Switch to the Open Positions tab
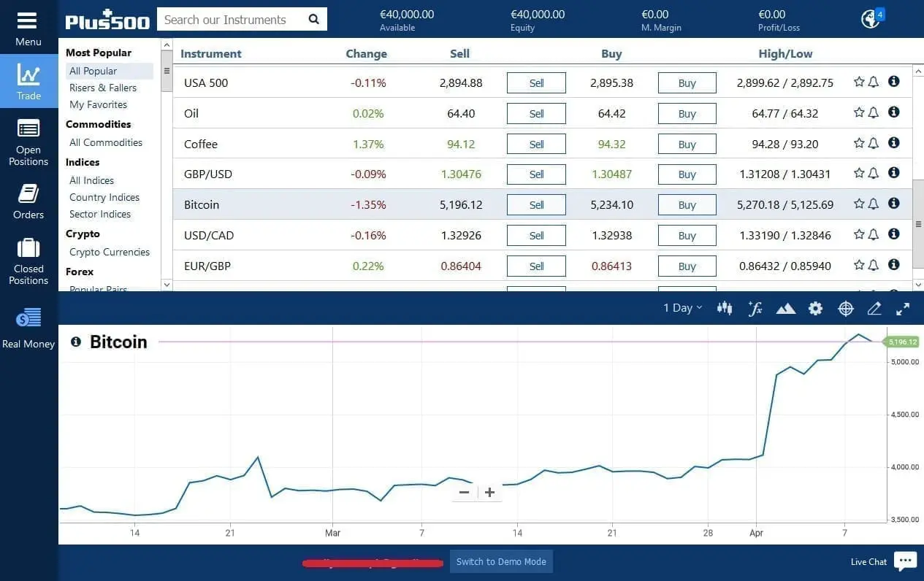Image resolution: width=924 pixels, height=581 pixels. [28, 142]
